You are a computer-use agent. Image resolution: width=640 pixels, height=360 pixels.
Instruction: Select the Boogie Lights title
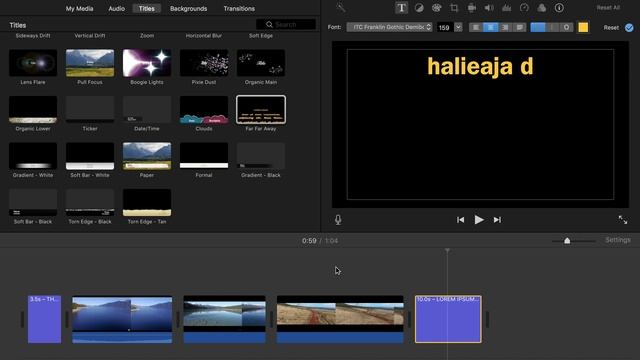pyautogui.click(x=147, y=63)
